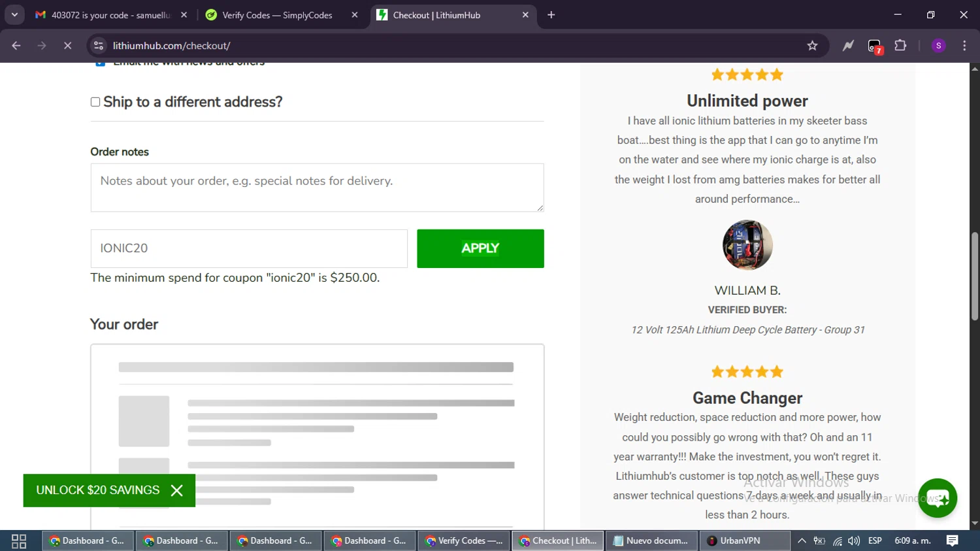This screenshot has width=980, height=551.
Task: Stop page loading with the X button
Action: (x=67, y=46)
